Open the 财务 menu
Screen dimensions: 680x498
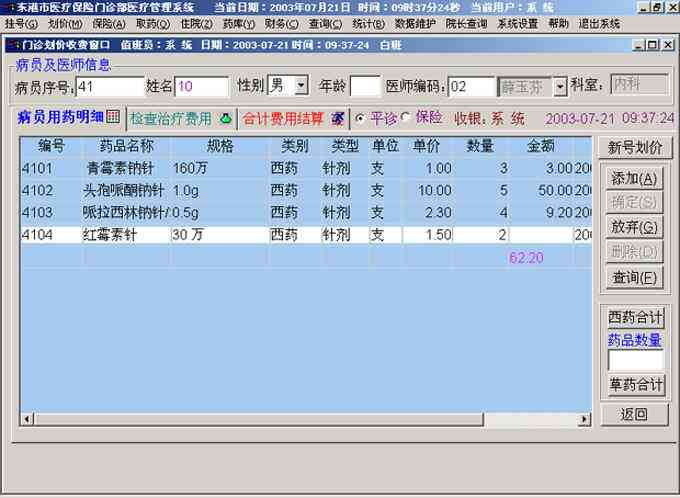(281, 23)
